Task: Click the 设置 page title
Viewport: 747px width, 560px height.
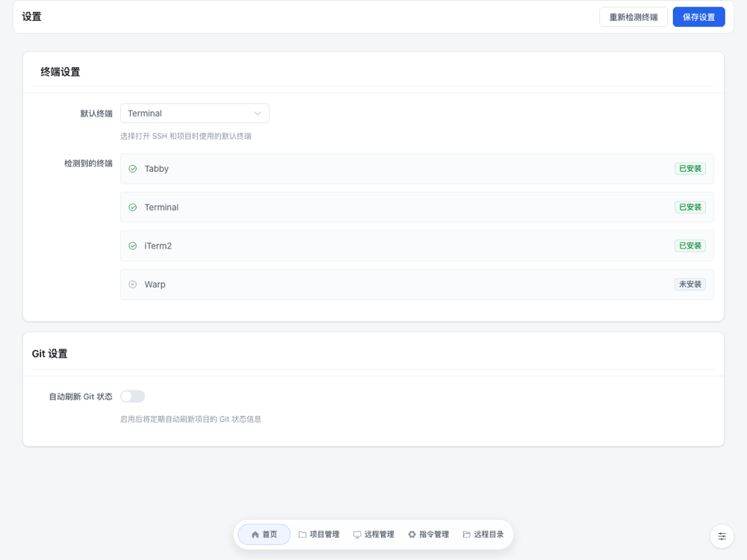Action: click(x=32, y=16)
